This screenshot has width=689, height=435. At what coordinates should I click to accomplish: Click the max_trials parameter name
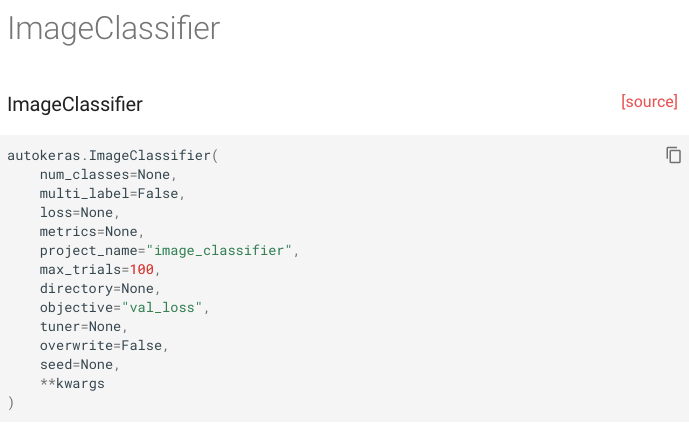tap(80, 270)
